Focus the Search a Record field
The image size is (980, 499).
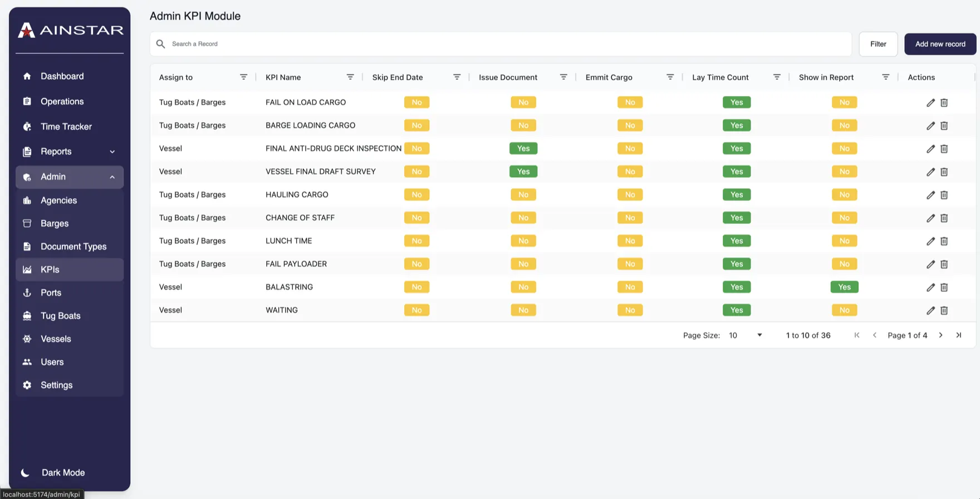click(501, 44)
